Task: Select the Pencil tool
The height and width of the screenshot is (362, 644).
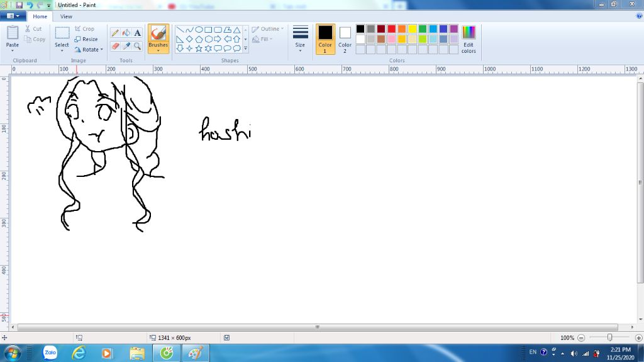Action: (x=115, y=33)
